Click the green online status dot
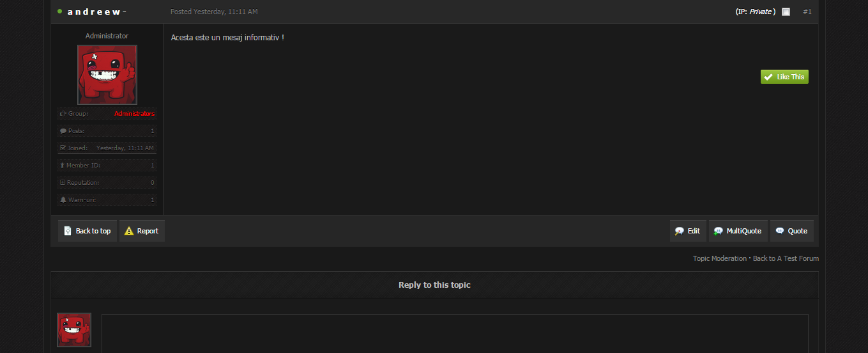This screenshot has height=353, width=868. (60, 12)
